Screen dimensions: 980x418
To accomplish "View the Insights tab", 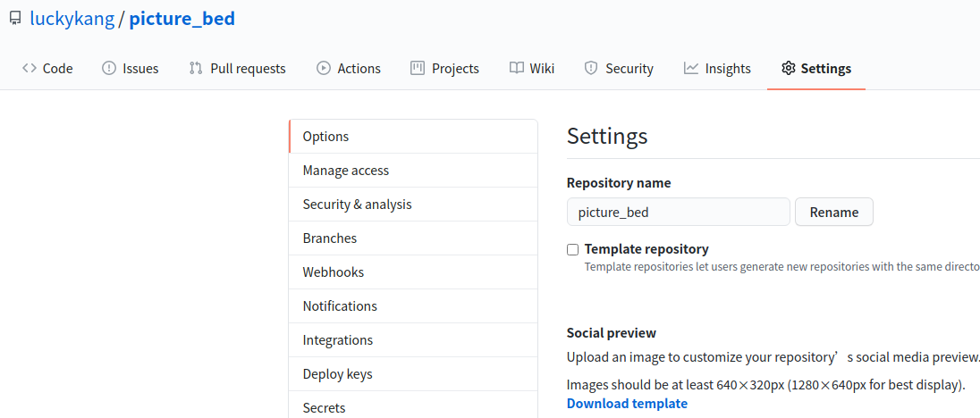I will tap(717, 69).
